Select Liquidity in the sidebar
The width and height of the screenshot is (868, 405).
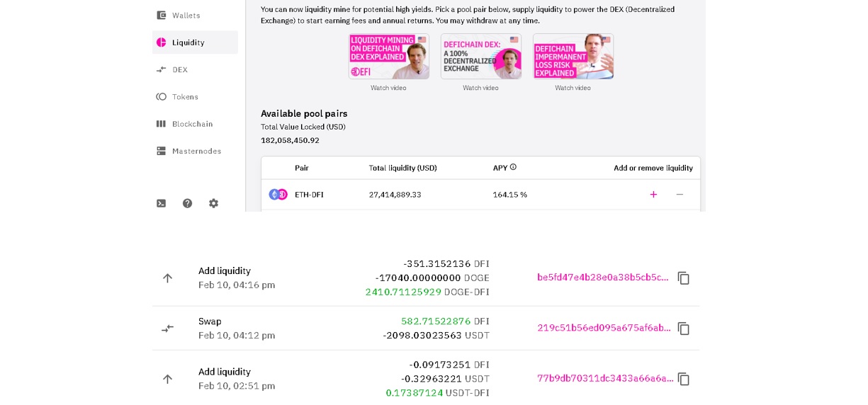tap(195, 42)
